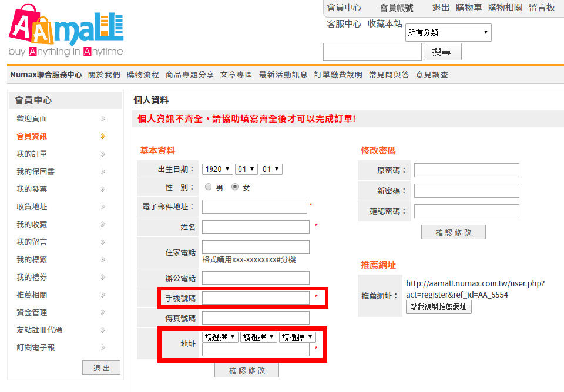Click the arrow icon beside 訂閱電子報
Viewport: 564px width, 392px height.
click(103, 347)
